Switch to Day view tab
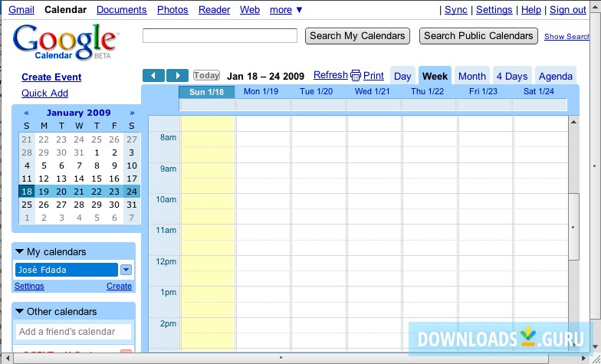 point(402,76)
